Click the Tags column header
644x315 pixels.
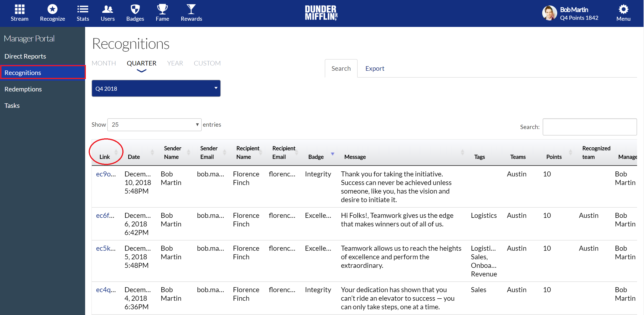pyautogui.click(x=479, y=157)
